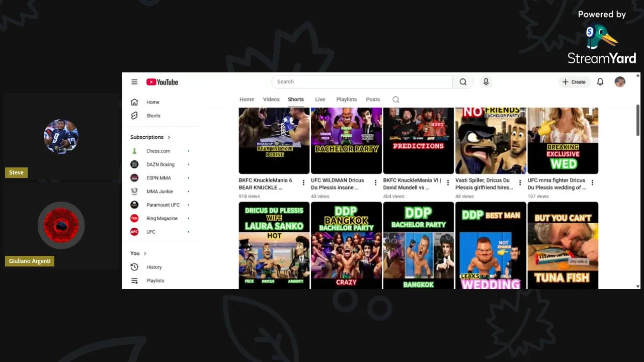Click the "918 views" text
Image resolution: width=644 pixels, height=362 pixels.
pos(249,196)
